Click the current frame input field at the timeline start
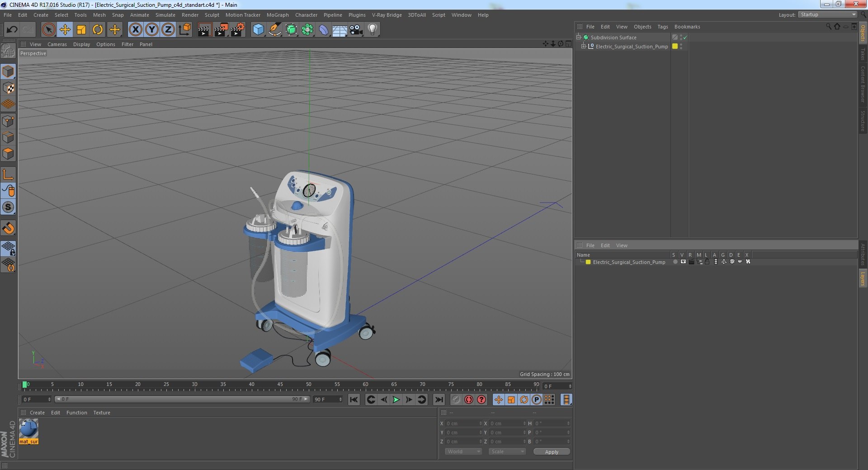The image size is (868, 470). pos(36,399)
